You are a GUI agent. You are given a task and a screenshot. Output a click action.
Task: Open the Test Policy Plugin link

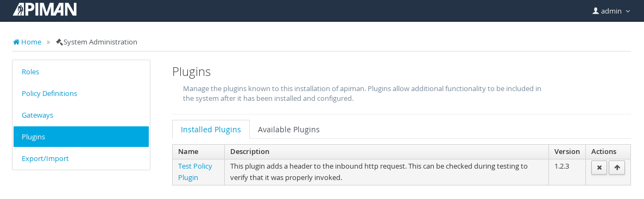[195, 172]
